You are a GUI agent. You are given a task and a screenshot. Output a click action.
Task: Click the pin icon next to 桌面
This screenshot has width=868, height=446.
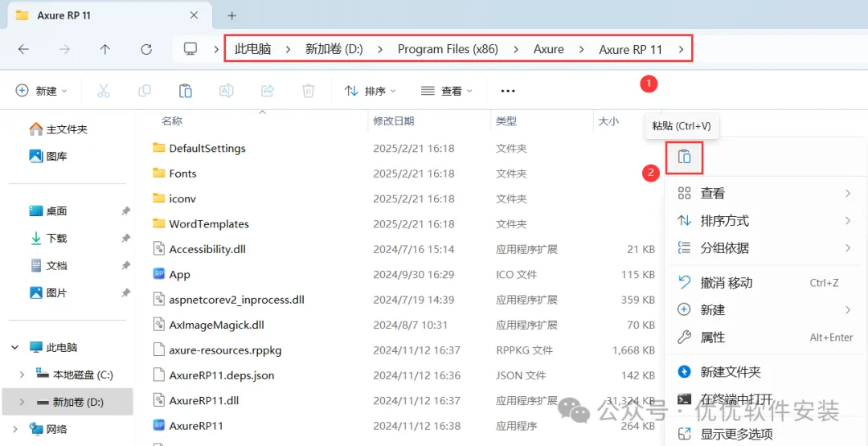tap(125, 211)
